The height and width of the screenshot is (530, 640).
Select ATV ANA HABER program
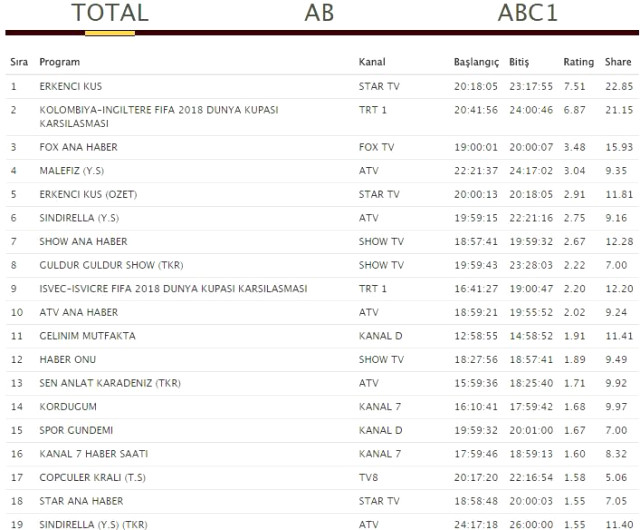point(78,312)
